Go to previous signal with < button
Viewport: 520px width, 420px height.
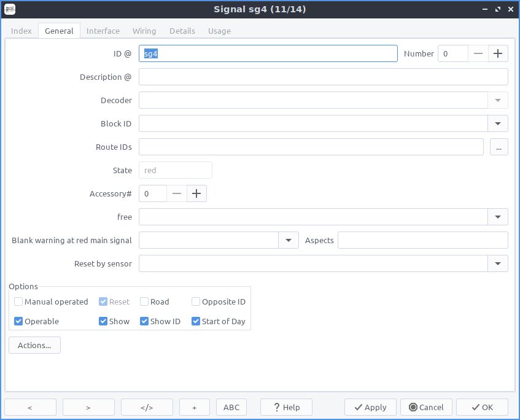[x=30, y=407]
